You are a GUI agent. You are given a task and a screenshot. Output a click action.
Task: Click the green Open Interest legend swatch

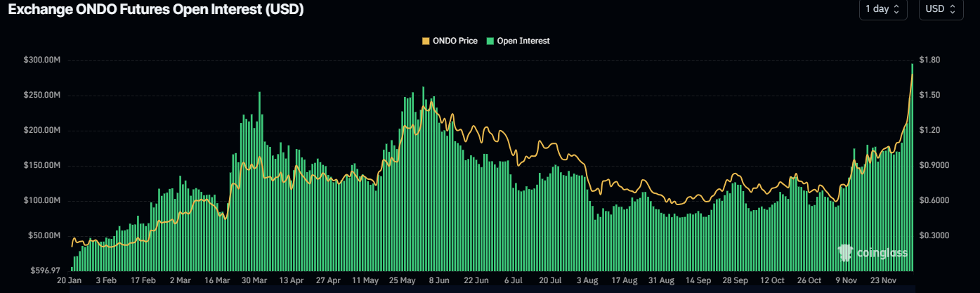click(x=490, y=41)
